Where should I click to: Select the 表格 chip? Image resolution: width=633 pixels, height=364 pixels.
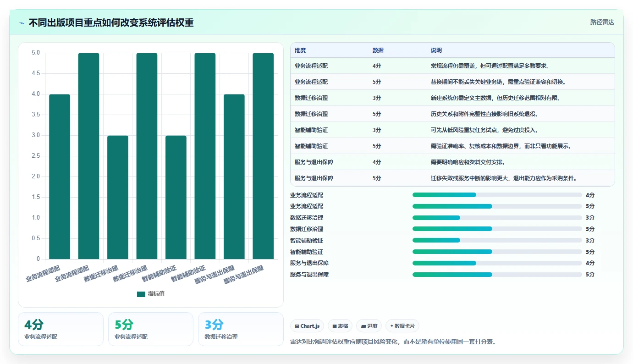[340, 326]
